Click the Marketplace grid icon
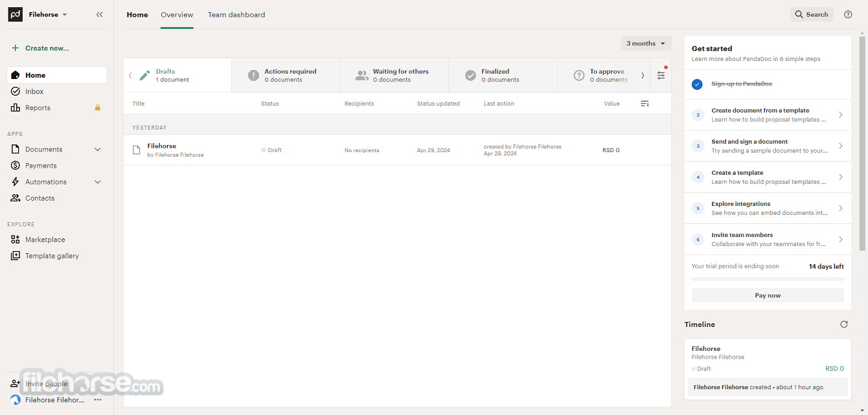Image resolution: width=868 pixels, height=415 pixels. coord(16,240)
